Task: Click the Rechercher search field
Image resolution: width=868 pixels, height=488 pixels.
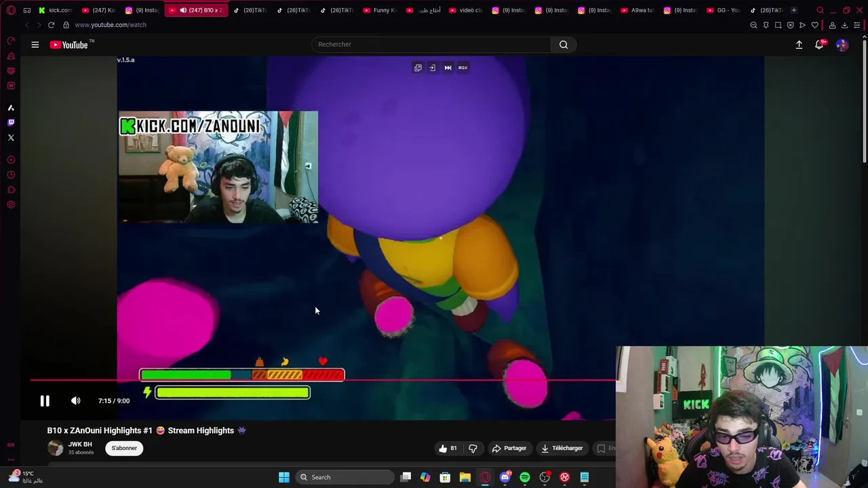Action: pyautogui.click(x=431, y=45)
